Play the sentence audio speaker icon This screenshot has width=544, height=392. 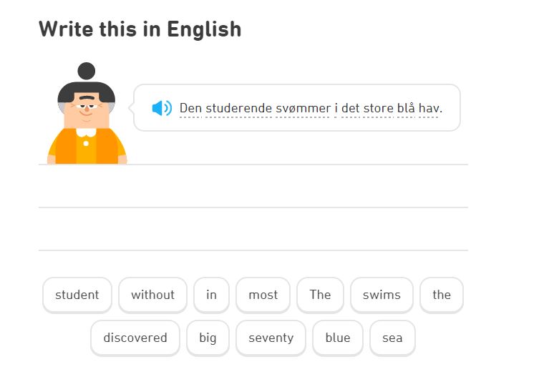click(162, 108)
